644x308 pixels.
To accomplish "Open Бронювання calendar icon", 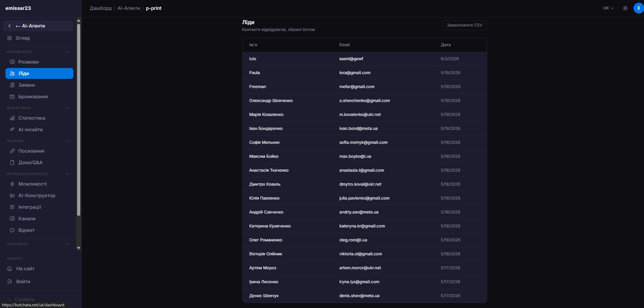I will click(12, 97).
